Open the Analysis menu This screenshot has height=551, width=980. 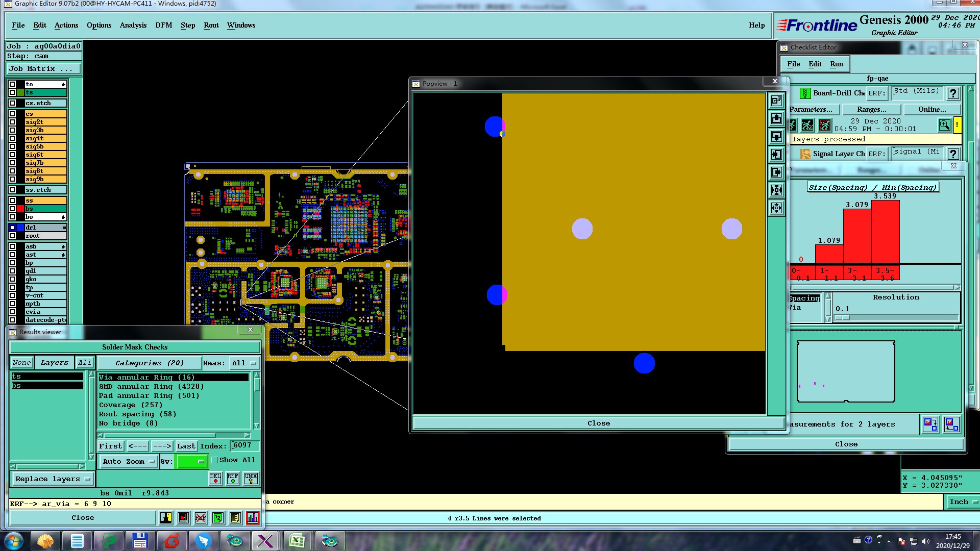(x=133, y=25)
